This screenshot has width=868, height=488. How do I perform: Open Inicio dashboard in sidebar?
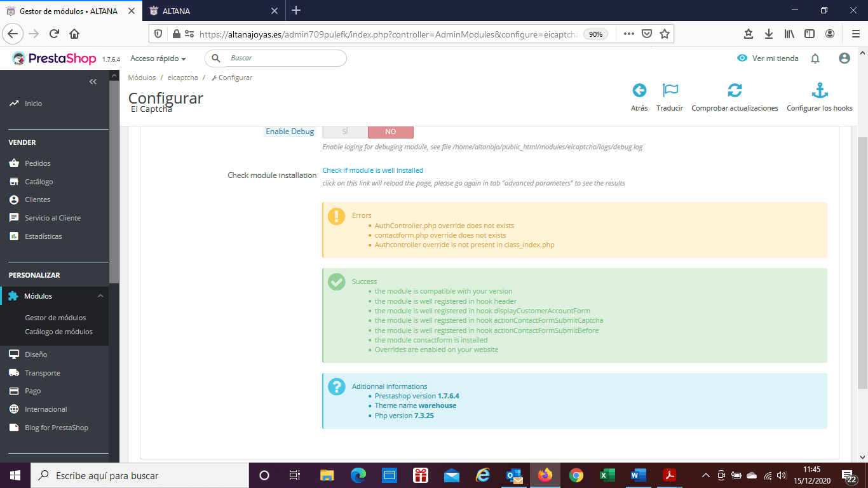(x=33, y=104)
